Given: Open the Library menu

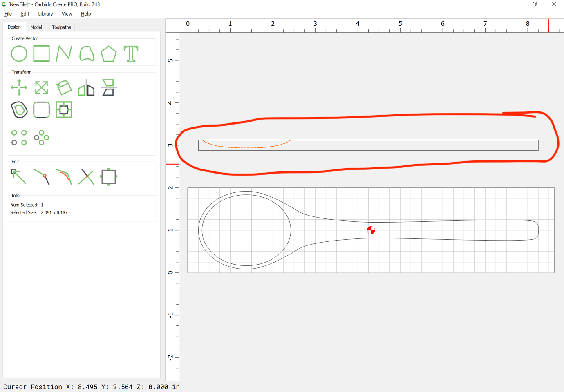Looking at the screenshot, I should (45, 14).
